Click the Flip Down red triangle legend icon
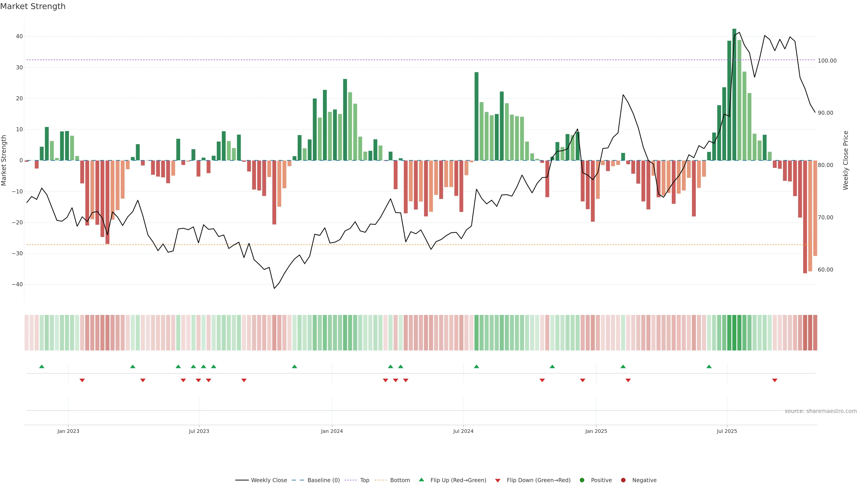 click(498, 481)
